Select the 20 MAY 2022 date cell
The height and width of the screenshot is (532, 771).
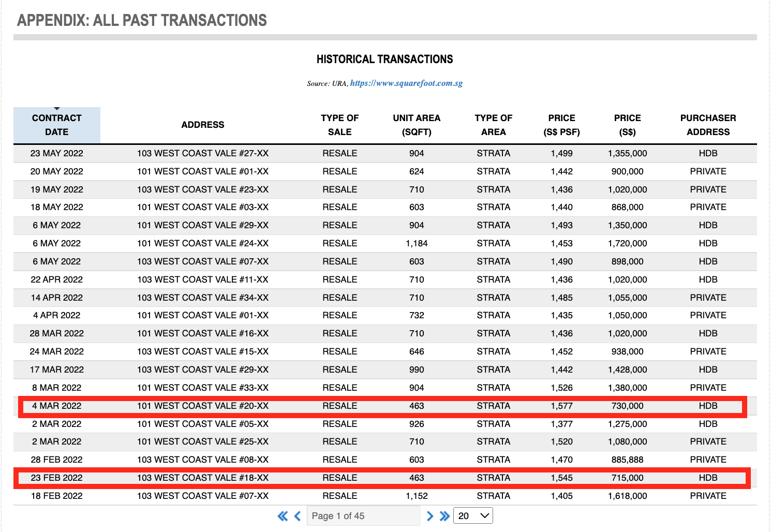[57, 171]
